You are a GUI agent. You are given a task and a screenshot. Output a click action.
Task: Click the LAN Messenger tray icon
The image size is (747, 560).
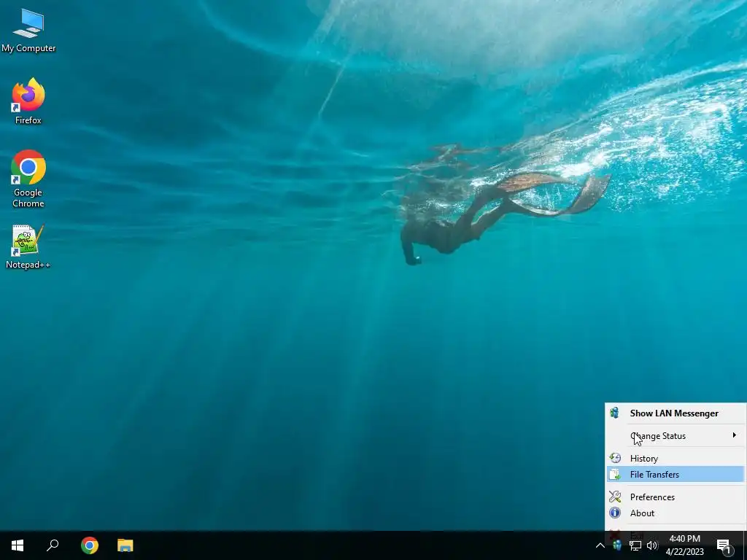(617, 545)
